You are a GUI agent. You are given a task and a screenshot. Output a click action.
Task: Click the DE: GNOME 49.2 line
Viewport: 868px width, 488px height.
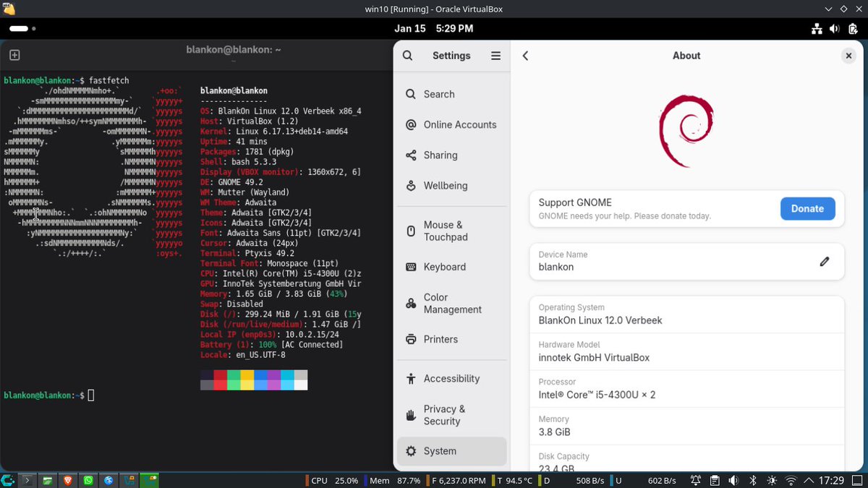coord(231,182)
